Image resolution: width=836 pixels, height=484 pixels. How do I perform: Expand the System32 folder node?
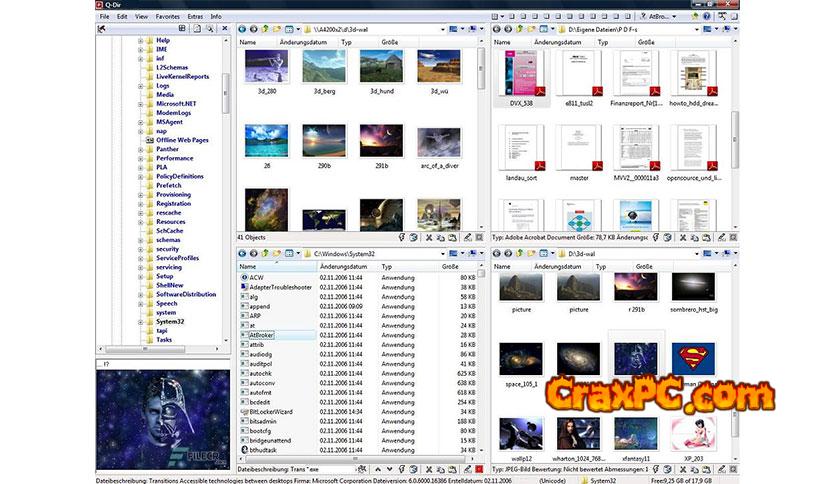(141, 321)
